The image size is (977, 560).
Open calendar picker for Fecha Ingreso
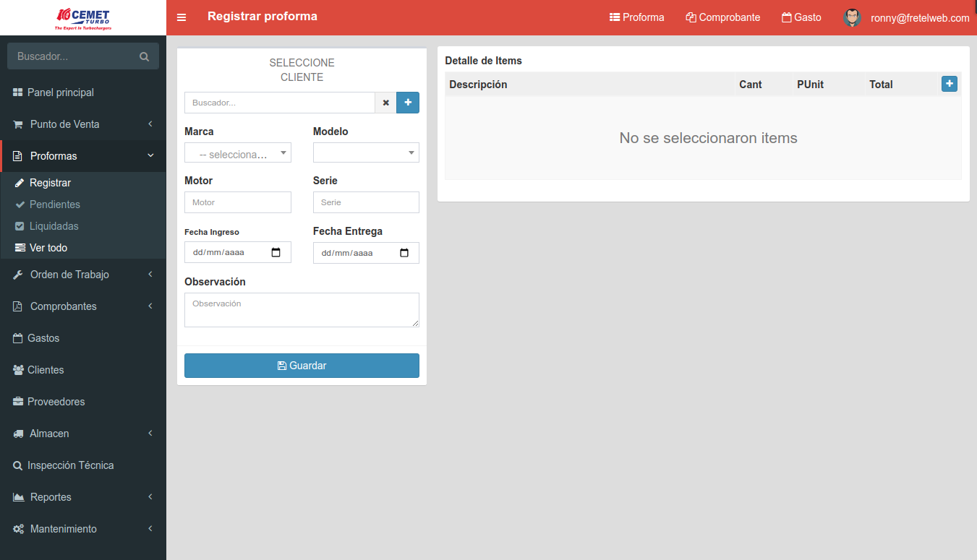coord(276,253)
